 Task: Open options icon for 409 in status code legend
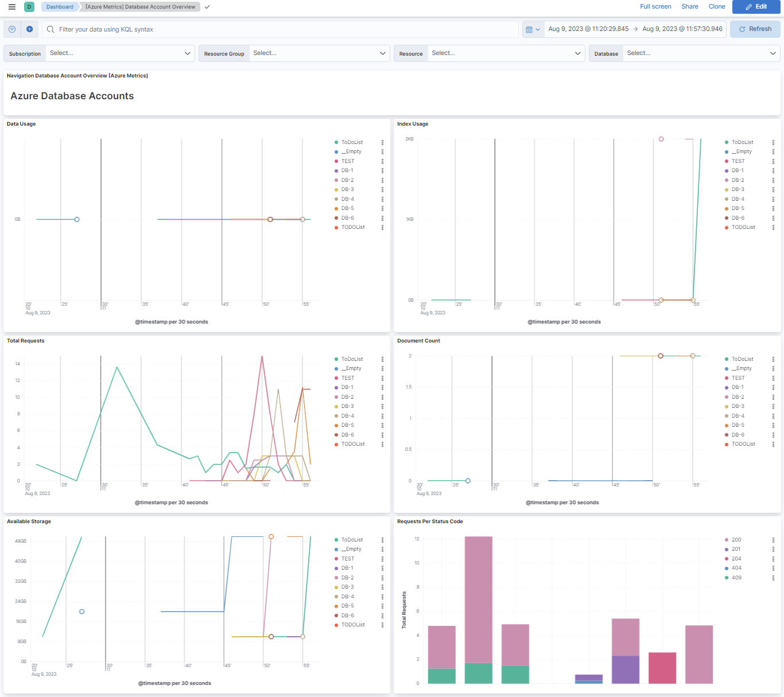[x=773, y=578]
